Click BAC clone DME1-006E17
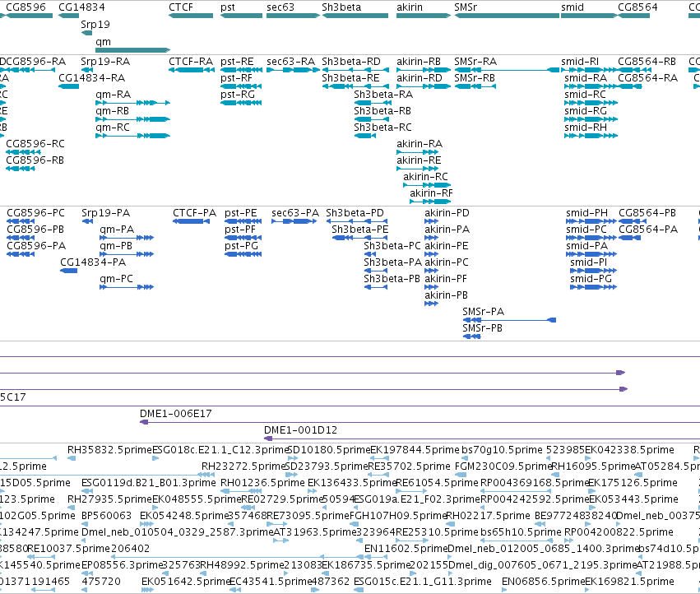 [x=420, y=422]
